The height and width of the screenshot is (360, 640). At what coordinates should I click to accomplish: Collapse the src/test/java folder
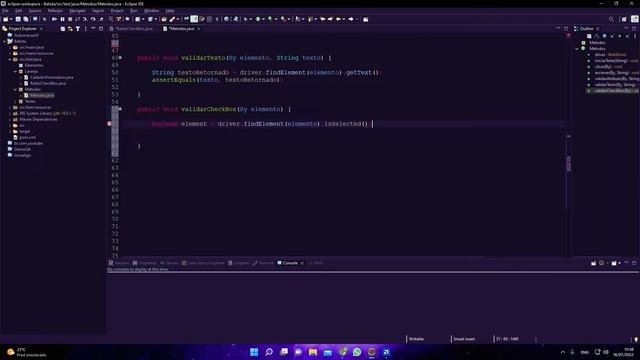[10, 59]
